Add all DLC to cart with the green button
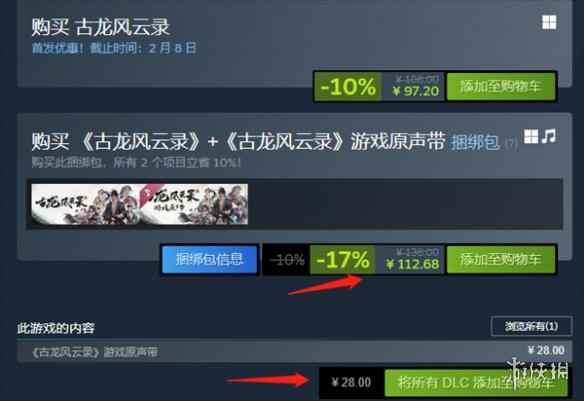 point(476,383)
